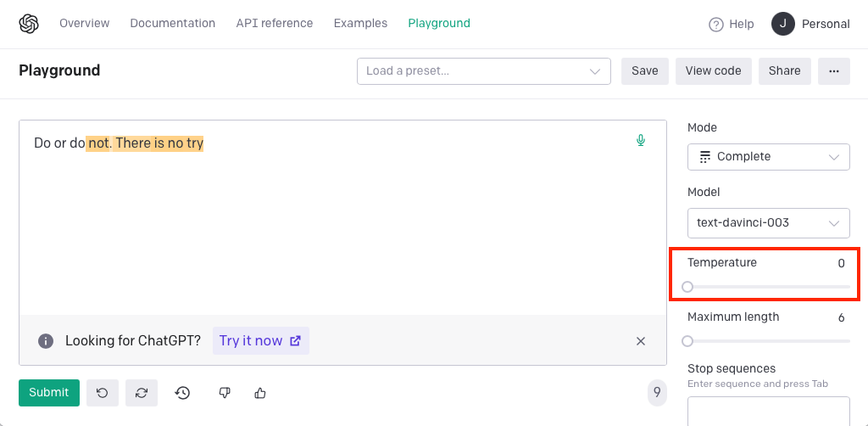This screenshot has width=868, height=426.
Task: Click the thumbs up feedback icon
Action: [x=260, y=392]
